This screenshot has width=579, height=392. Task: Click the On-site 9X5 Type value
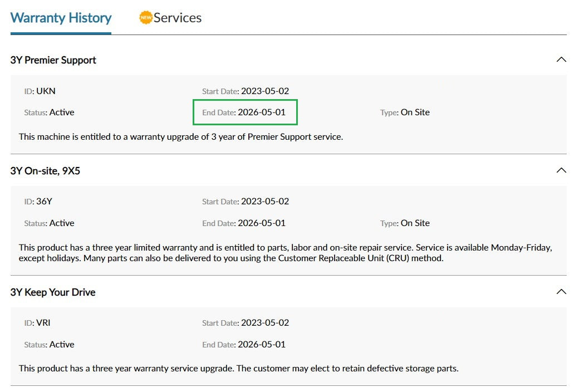click(415, 223)
